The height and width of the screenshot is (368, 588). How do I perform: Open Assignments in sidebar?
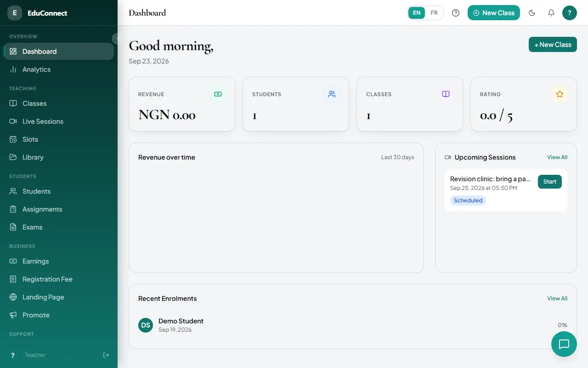tap(59, 209)
